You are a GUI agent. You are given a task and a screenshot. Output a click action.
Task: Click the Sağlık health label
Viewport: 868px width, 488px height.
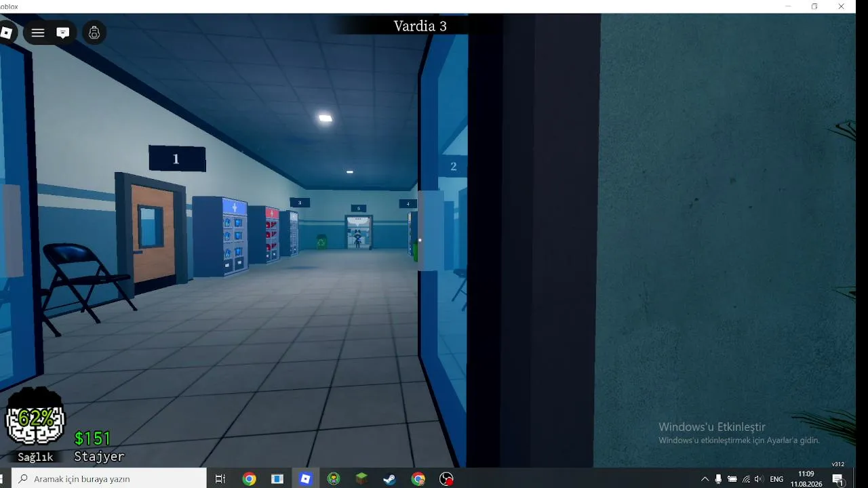[x=35, y=457]
